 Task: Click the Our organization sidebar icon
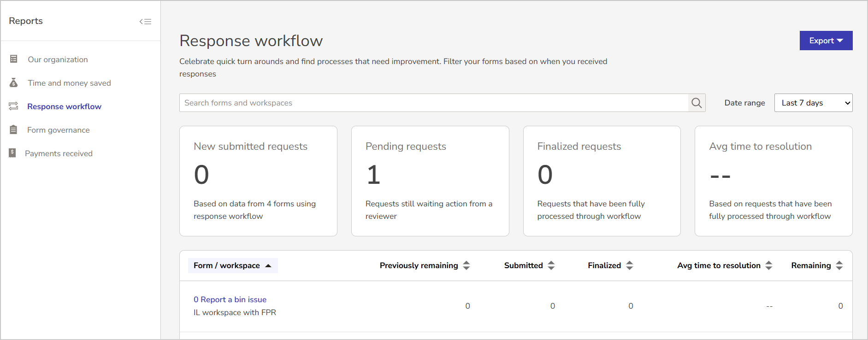point(14,59)
